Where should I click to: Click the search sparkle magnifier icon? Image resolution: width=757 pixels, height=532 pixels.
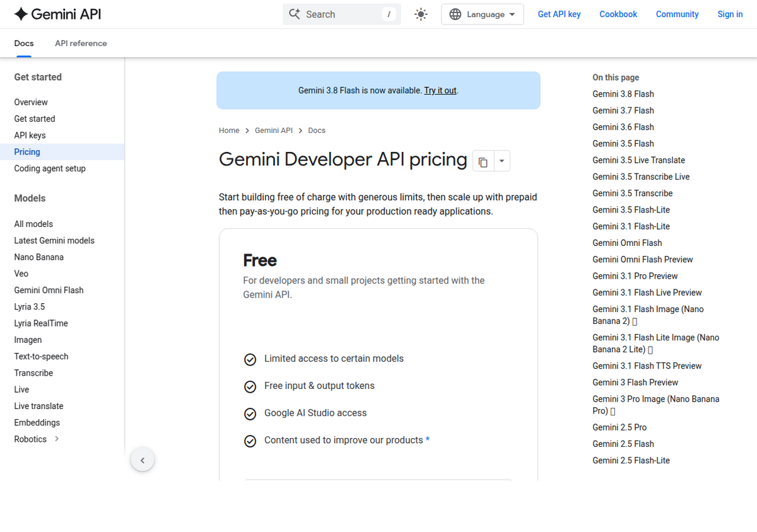294,14
